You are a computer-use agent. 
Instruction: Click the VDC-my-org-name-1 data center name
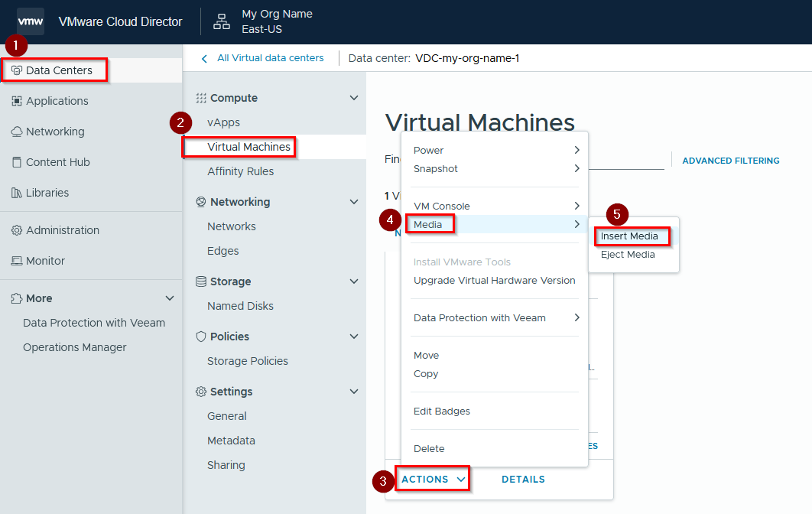[467, 59]
